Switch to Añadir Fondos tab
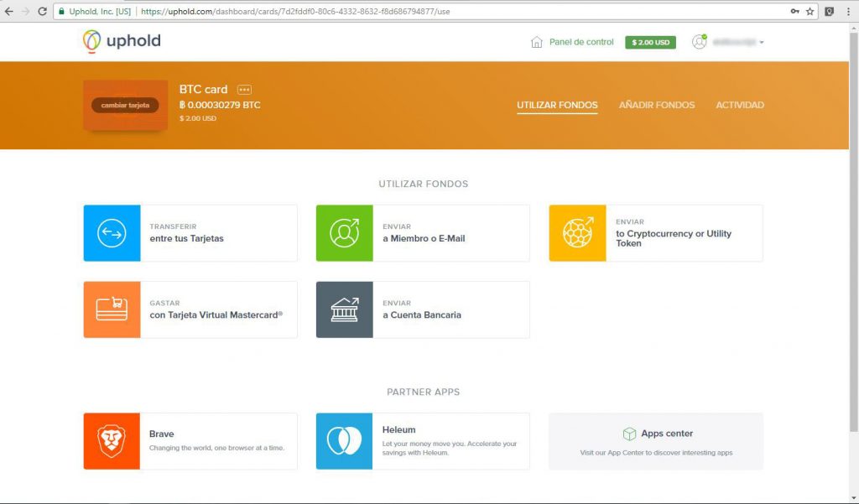 tap(657, 105)
